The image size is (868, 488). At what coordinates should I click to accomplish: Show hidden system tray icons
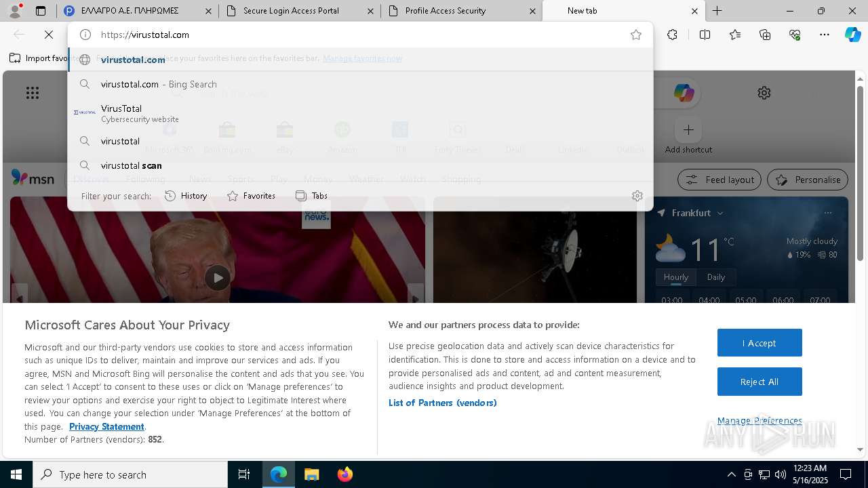731,474
